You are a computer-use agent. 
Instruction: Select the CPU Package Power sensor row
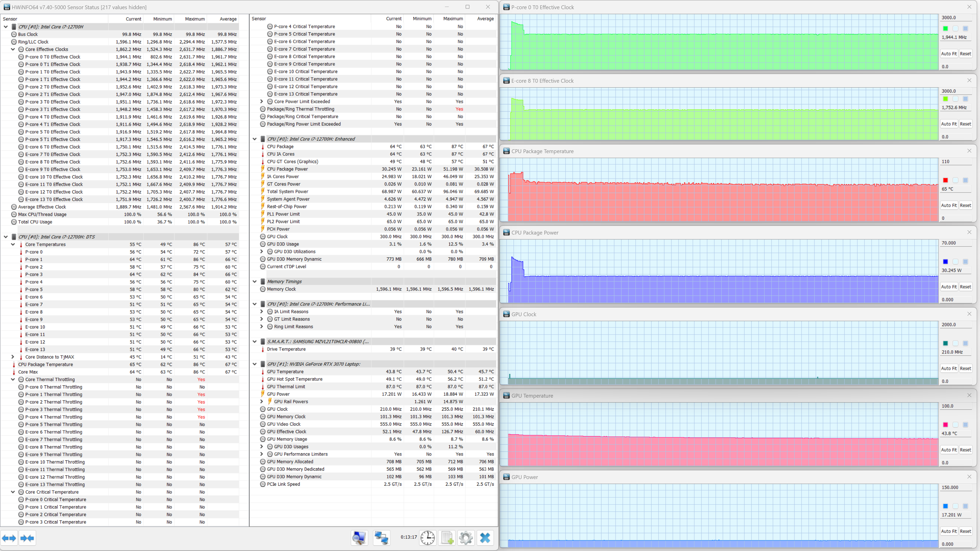pyautogui.click(x=287, y=169)
